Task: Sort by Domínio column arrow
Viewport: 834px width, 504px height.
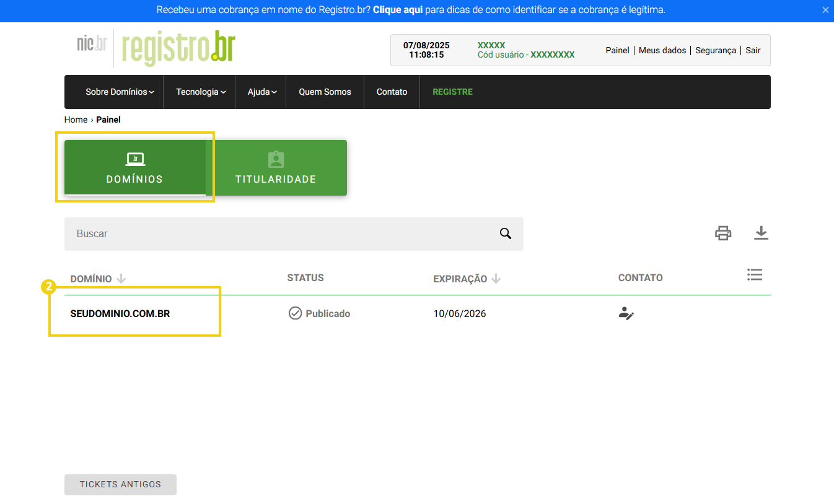Action: click(x=121, y=279)
